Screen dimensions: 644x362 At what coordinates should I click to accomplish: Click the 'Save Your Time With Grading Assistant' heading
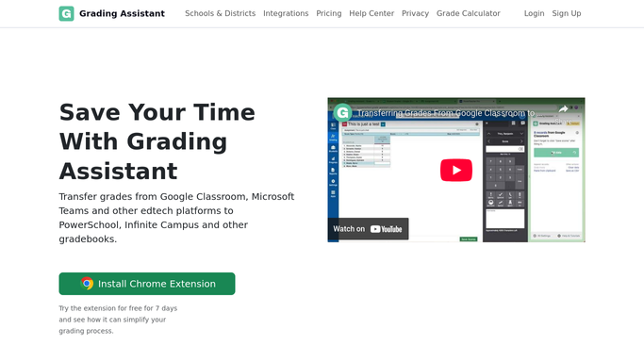coord(157,141)
